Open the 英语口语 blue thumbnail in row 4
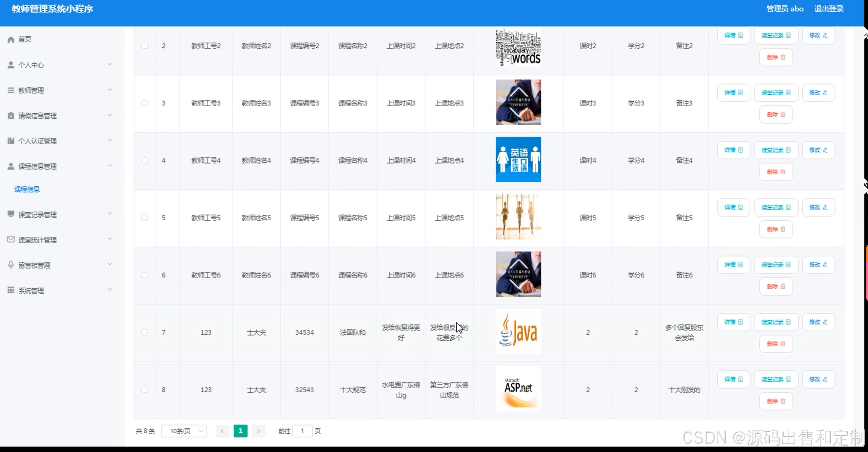The width and height of the screenshot is (868, 452). click(518, 159)
